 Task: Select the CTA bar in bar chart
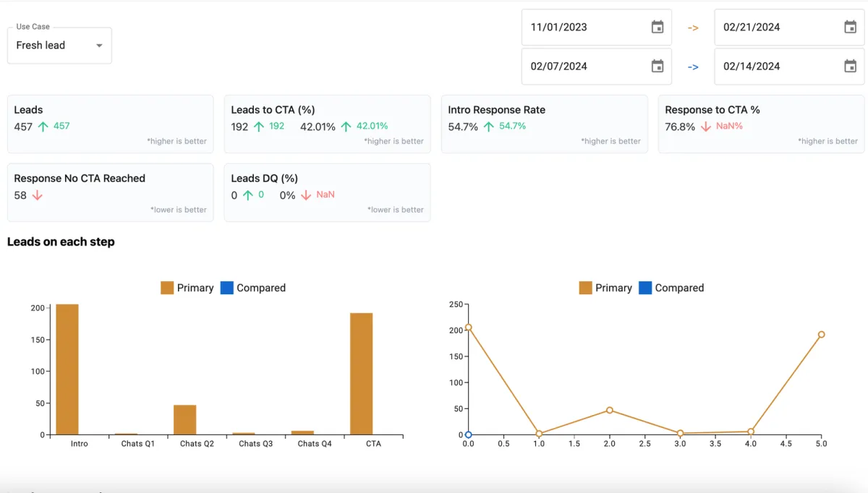(361, 374)
